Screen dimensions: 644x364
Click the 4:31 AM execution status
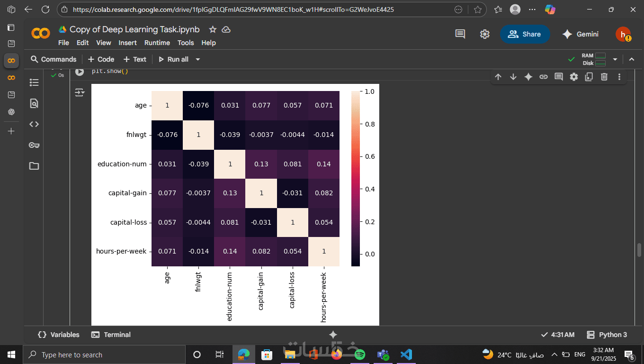pyautogui.click(x=558, y=335)
